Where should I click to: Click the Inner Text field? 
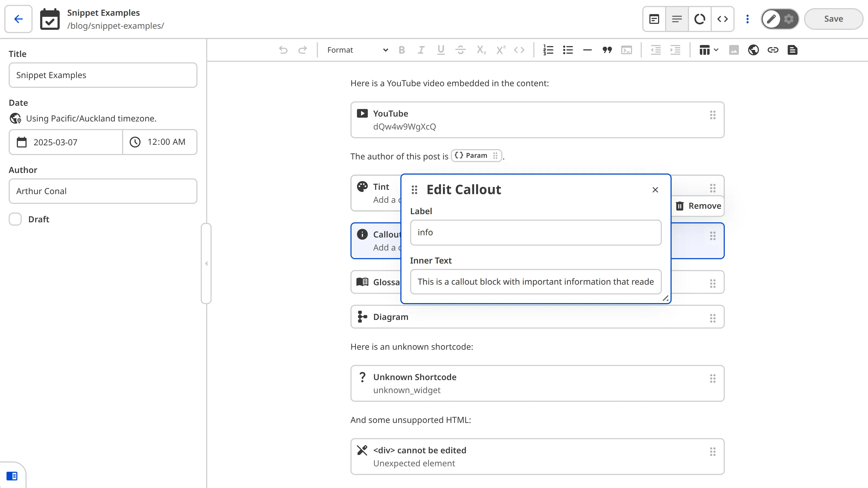[536, 282]
